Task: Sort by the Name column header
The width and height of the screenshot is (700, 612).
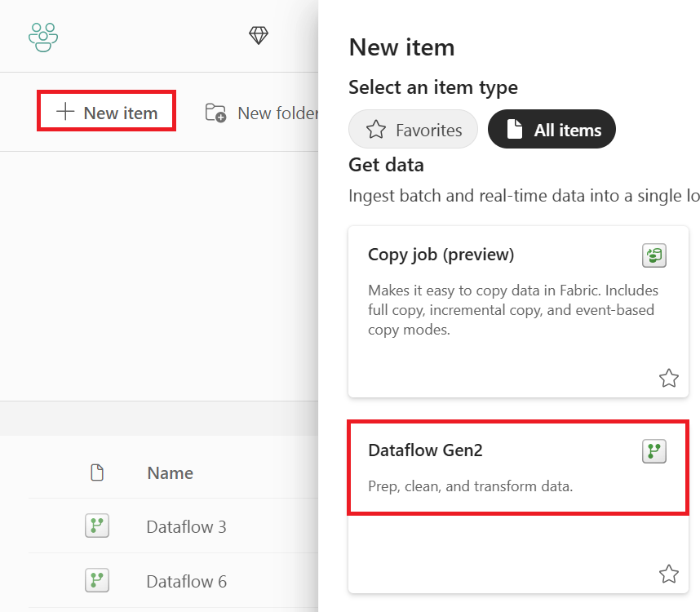Action: [170, 473]
